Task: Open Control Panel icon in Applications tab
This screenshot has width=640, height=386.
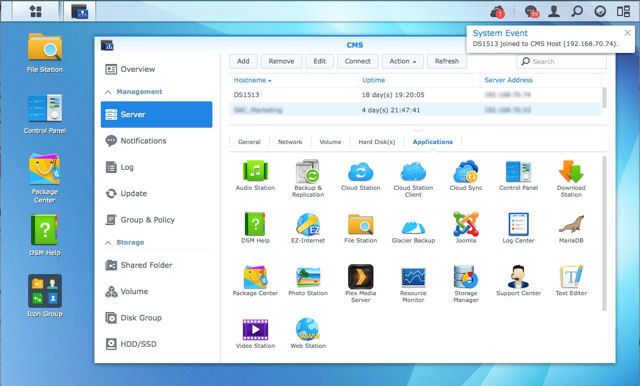Action: (x=518, y=171)
